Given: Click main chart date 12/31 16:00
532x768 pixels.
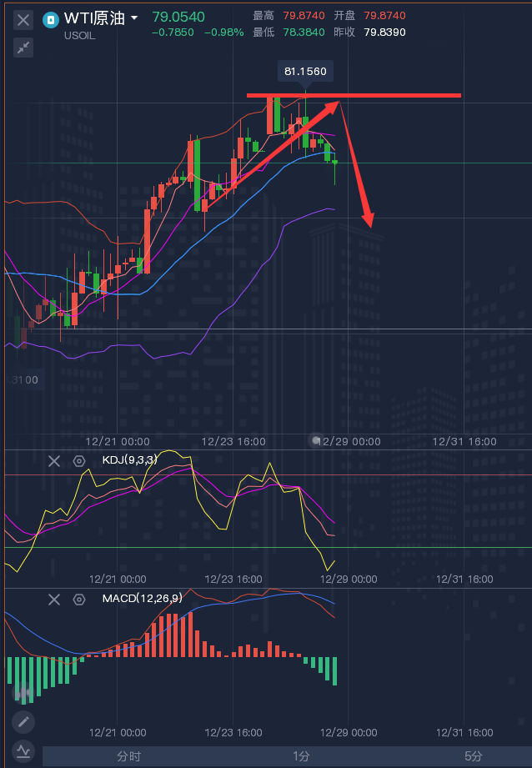Looking at the screenshot, I should 464,441.
